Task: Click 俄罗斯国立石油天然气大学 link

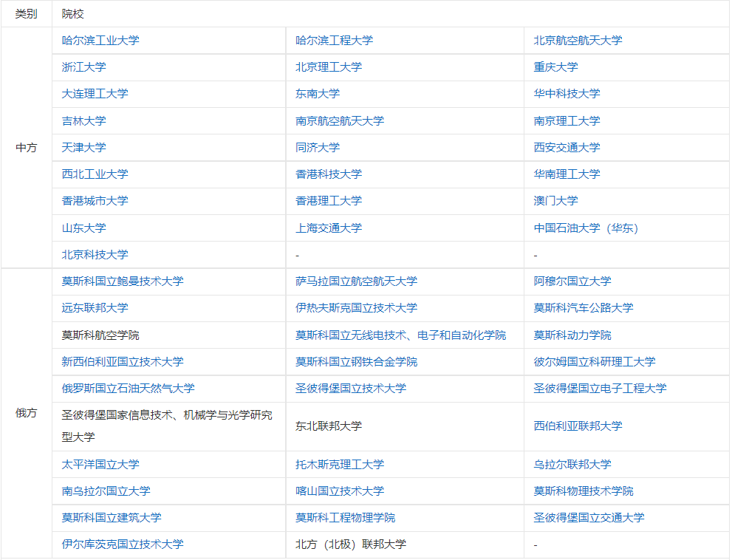Action: click(129, 388)
